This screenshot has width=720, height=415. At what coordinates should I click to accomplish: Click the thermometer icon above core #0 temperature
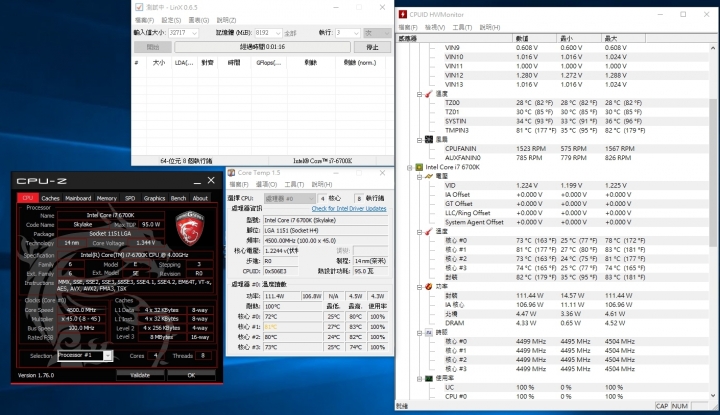click(x=428, y=231)
